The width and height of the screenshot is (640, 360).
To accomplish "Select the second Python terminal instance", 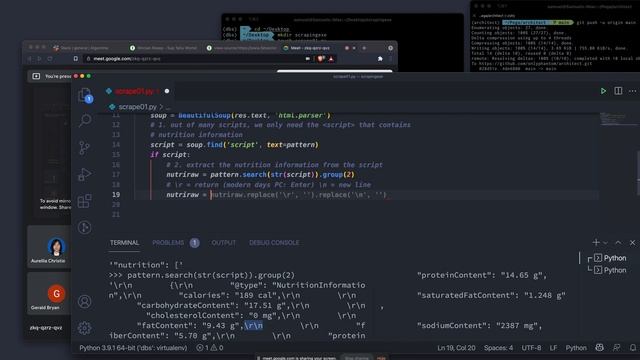I will coord(610,270).
